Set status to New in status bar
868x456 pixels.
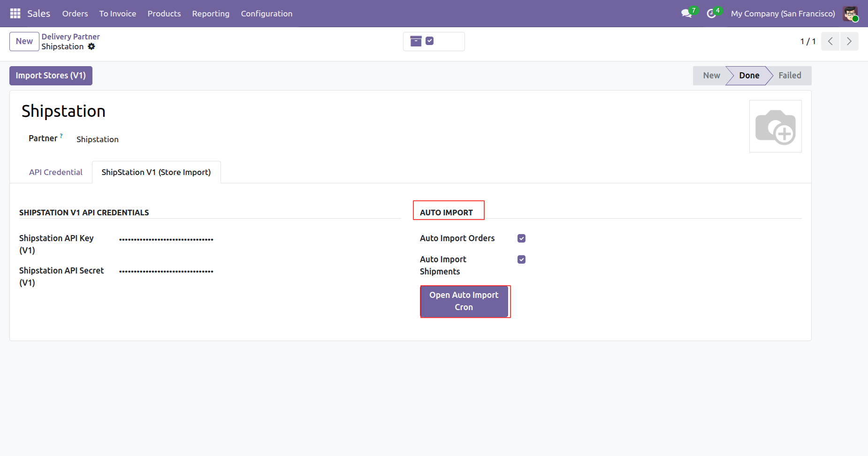pyautogui.click(x=711, y=76)
